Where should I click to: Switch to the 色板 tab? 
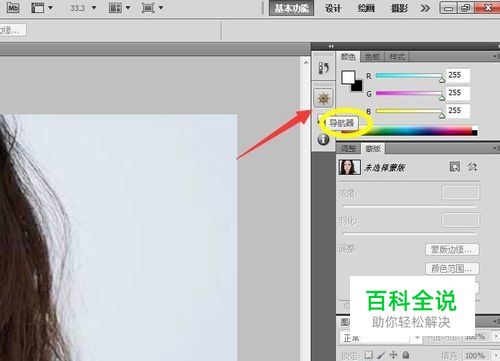pyautogui.click(x=372, y=57)
